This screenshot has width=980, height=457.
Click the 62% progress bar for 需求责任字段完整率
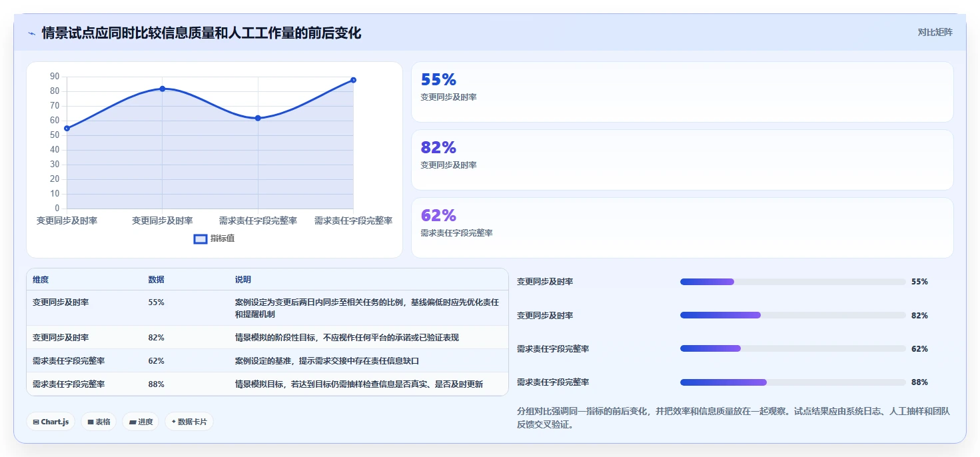[x=793, y=348]
